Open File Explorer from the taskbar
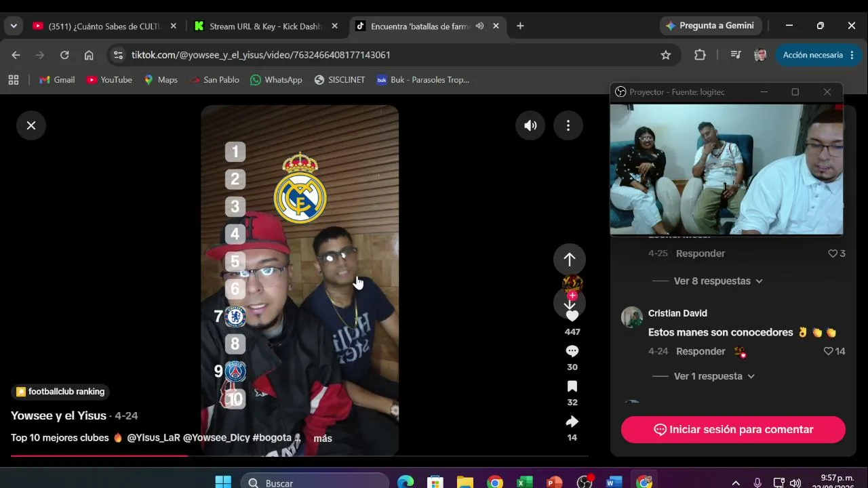Screen dimensions: 868x488 [465, 483]
